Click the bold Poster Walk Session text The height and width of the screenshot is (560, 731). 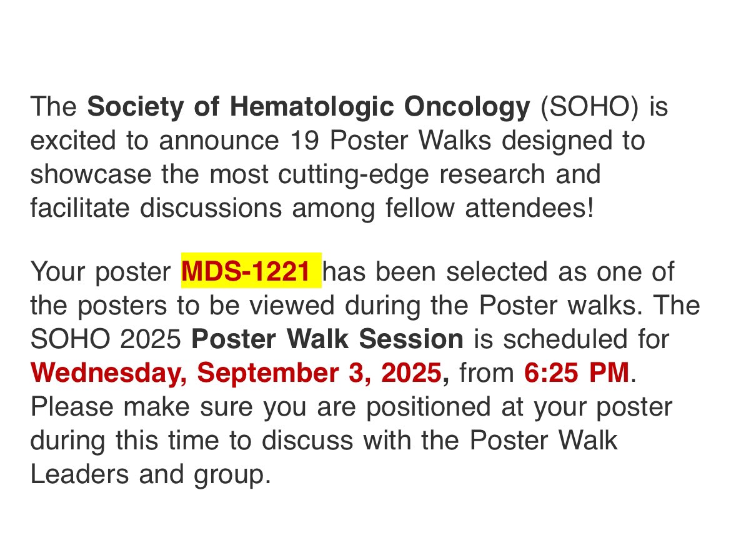pyautogui.click(x=327, y=339)
